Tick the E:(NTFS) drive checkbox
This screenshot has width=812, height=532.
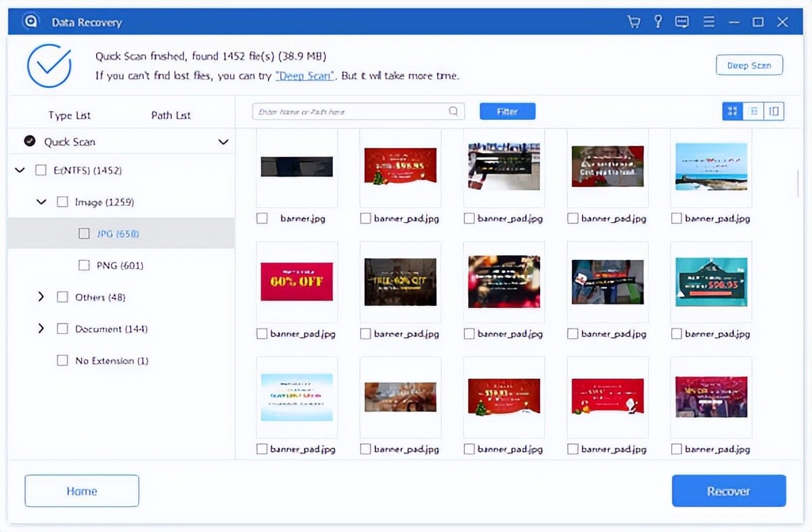click(41, 171)
